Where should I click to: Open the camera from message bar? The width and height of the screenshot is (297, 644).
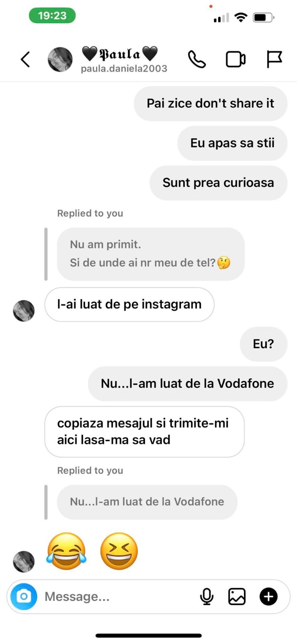coord(24,597)
